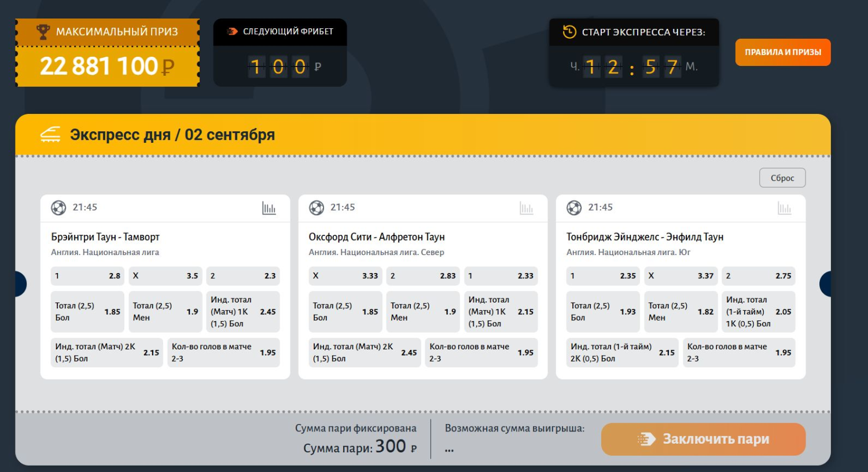868x472 pixels.
Task: Open statistics chart icon for Оксфорд Сити match
Action: [527, 208]
